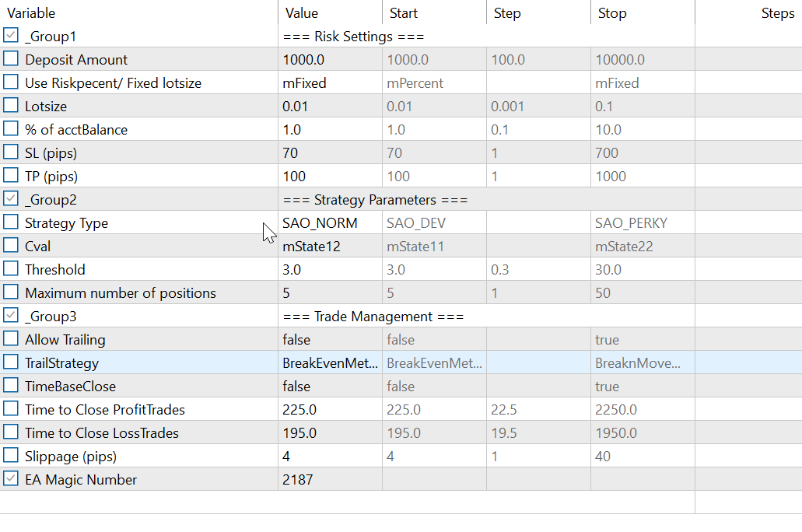Tick the TimeBaseClose checkbox

(11, 386)
